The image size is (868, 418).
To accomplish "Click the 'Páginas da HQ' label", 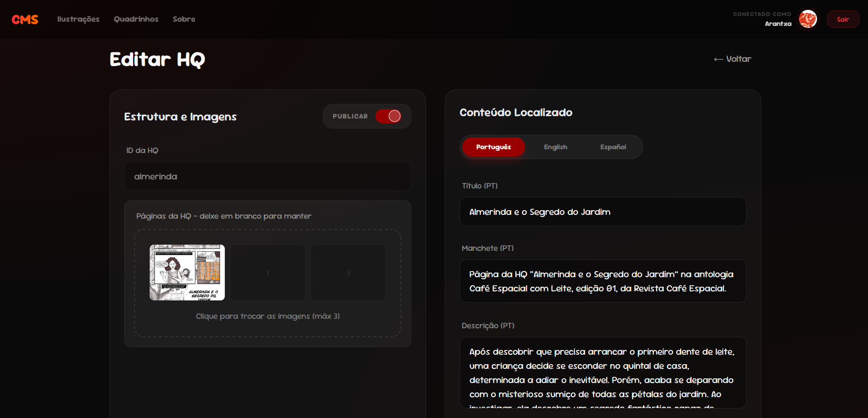I will [x=224, y=216].
